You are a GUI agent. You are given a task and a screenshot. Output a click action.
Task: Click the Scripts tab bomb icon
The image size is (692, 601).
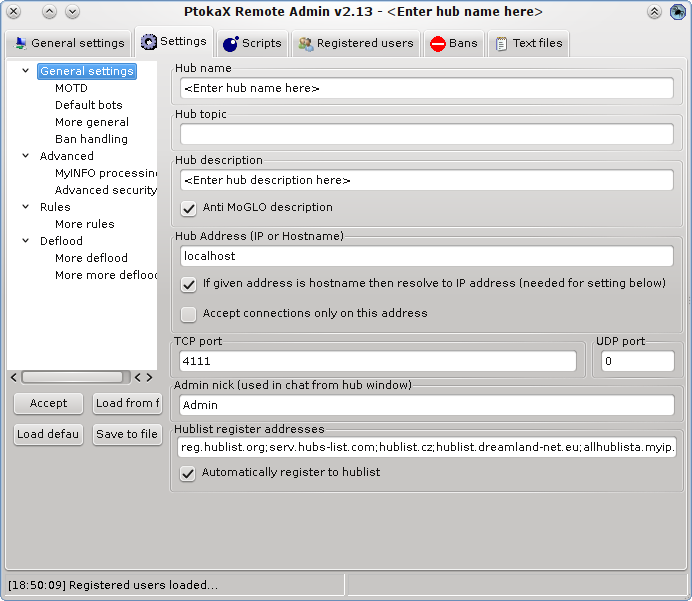(x=230, y=44)
